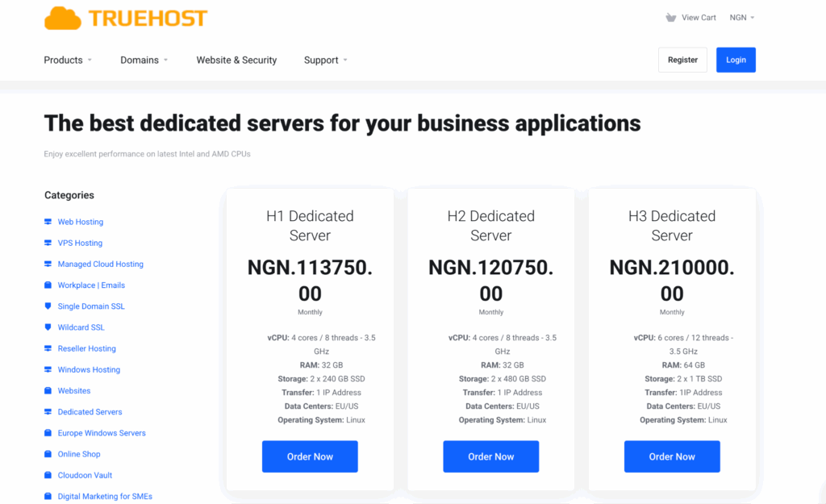Expand the Domains dropdown menu

click(144, 60)
